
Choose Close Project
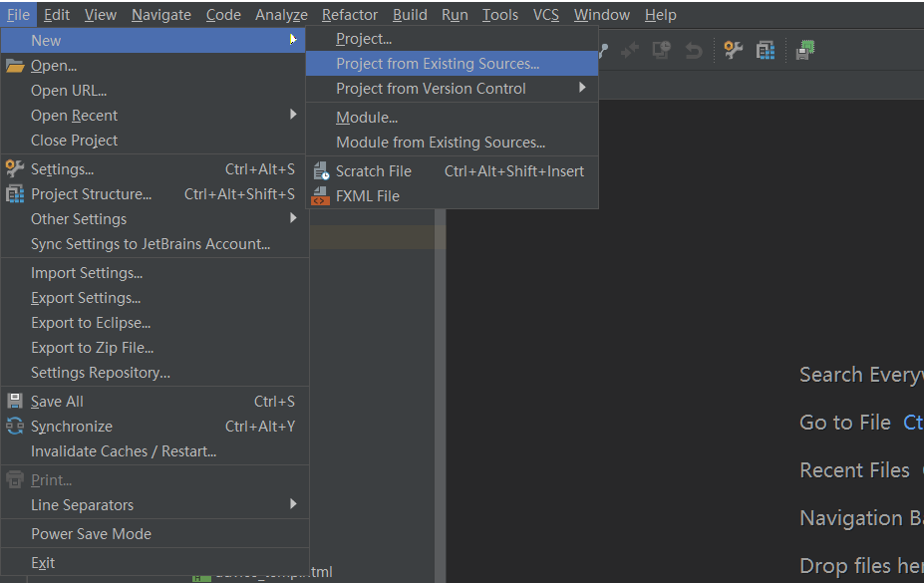coord(154,141)
